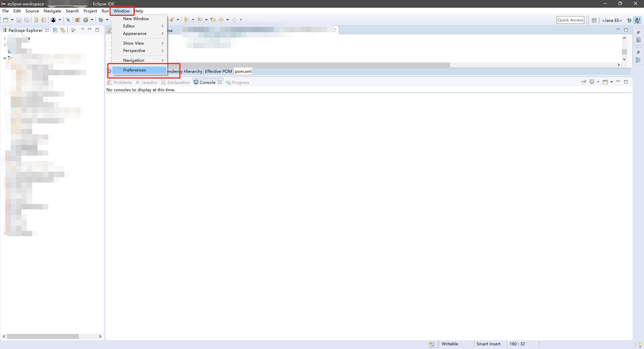Viewport: 644px width, 349px height.
Task: Click the Open Console icon
Action: [605, 82]
